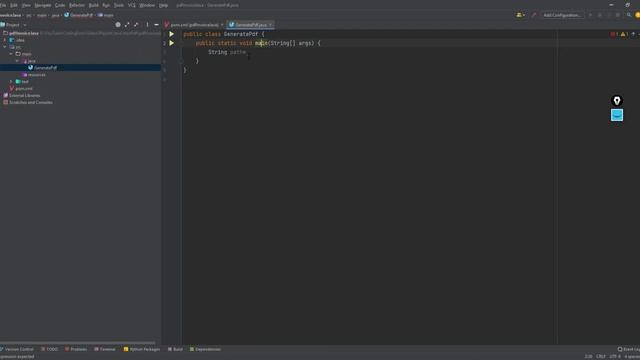Click the yellow IDE update icon
Viewport: 640px width, 360px height.
click(x=638, y=15)
